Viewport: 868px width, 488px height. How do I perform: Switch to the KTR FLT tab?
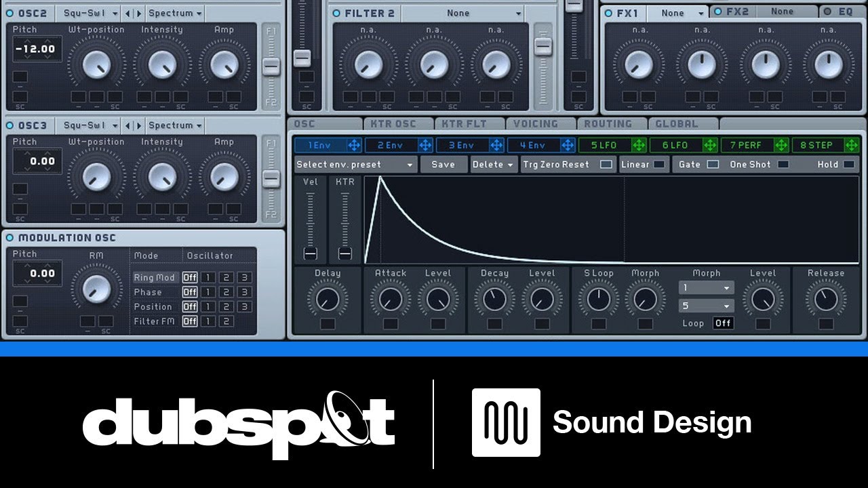(469, 124)
